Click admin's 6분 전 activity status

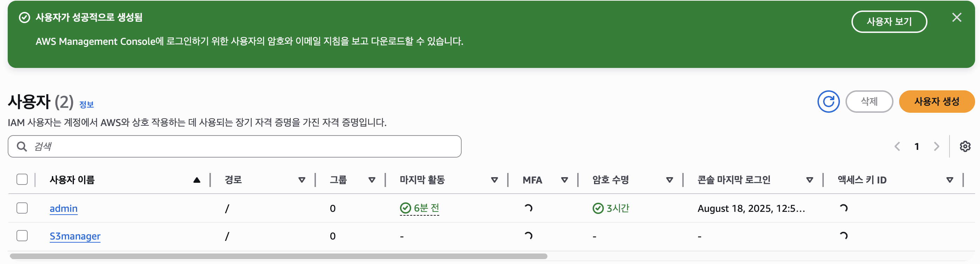[x=420, y=208]
